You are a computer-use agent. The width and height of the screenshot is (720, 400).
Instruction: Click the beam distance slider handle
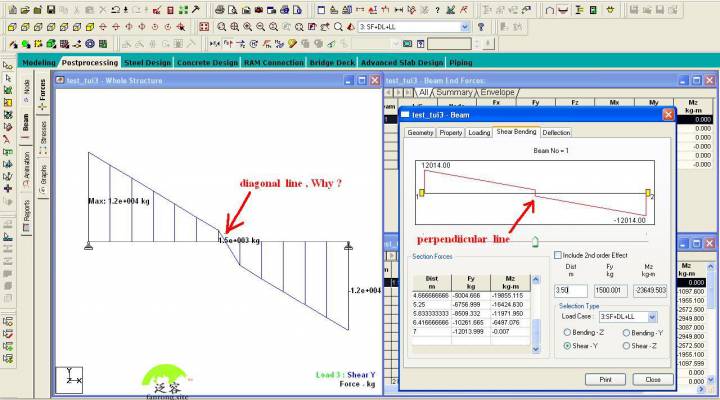coord(535,240)
